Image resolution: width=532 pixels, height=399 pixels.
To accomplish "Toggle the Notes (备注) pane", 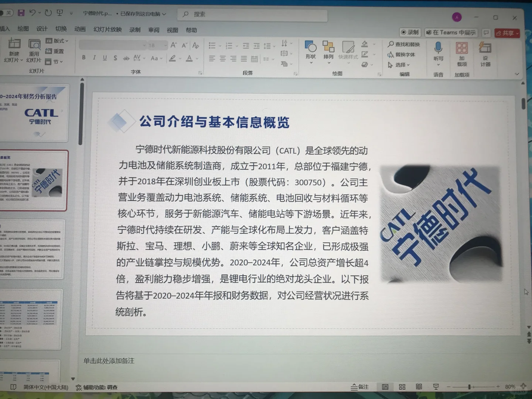I will 360,387.
